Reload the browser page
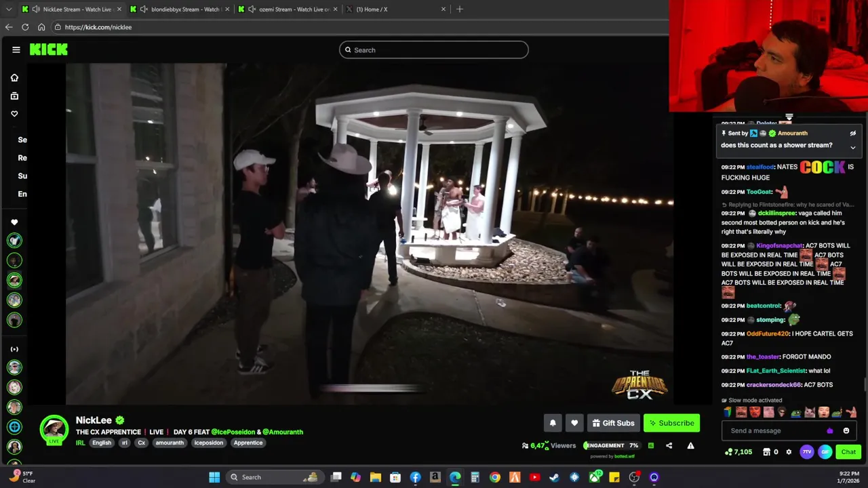Image resolution: width=868 pixels, height=488 pixels. click(x=25, y=27)
